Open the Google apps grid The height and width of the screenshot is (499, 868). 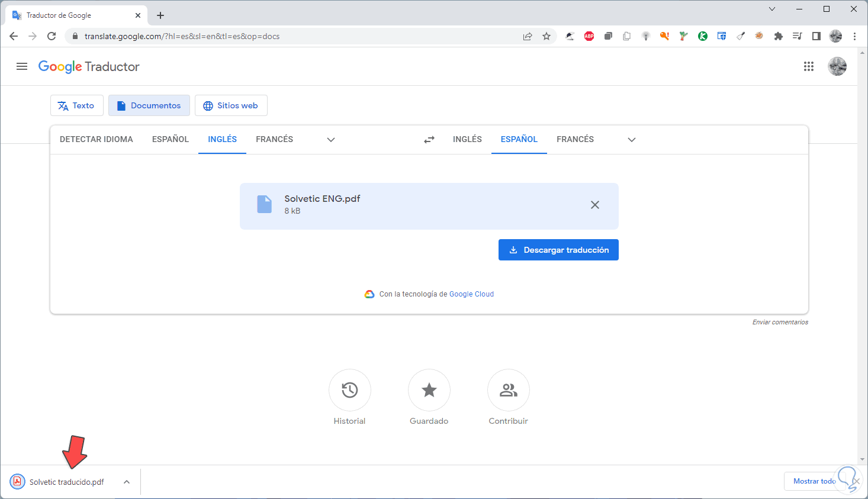(809, 66)
